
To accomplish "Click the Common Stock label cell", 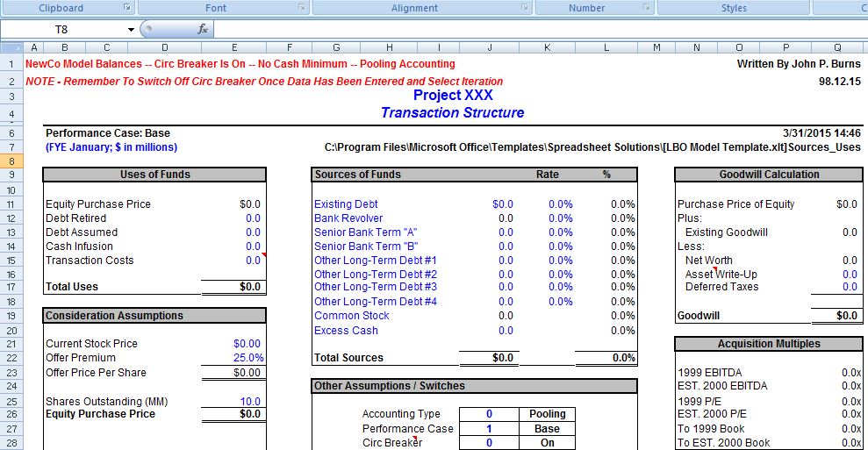I will tap(351, 316).
